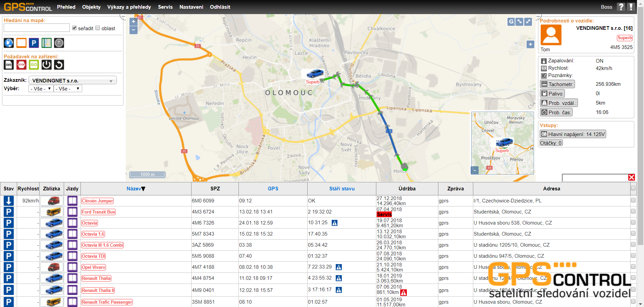Open the Přehled menu

(x=66, y=7)
